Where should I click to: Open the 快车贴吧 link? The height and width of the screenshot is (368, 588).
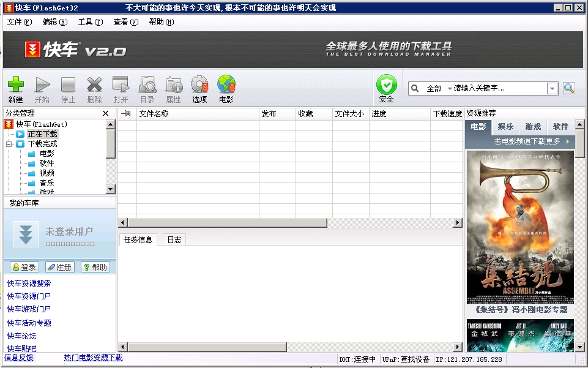[22, 348]
